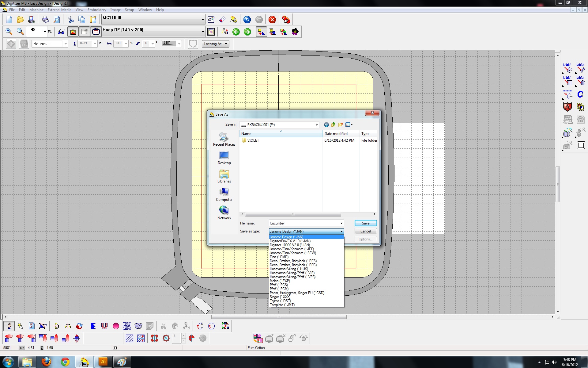This screenshot has height=368, width=588.
Task: Click the canvas horizontal scrollbar thumb
Action: 279,317
